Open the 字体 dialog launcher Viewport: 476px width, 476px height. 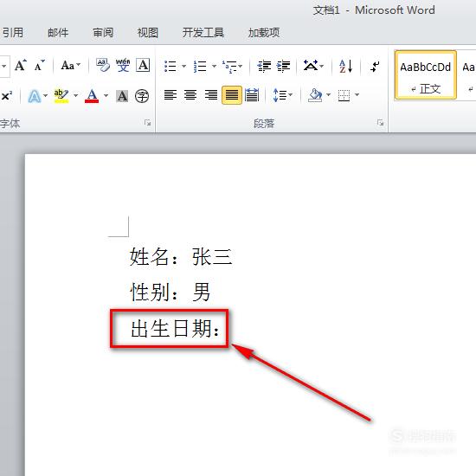(148, 123)
